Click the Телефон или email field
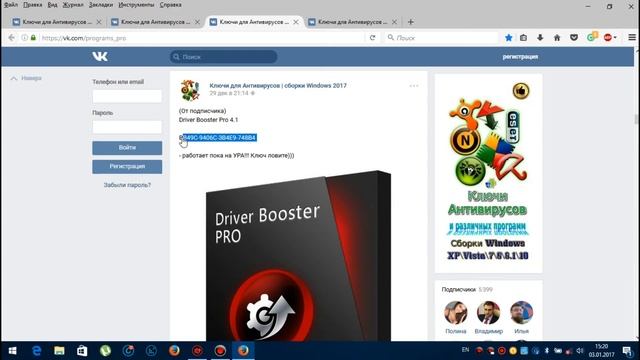Screen dimensions: 640x360 (x=127, y=96)
